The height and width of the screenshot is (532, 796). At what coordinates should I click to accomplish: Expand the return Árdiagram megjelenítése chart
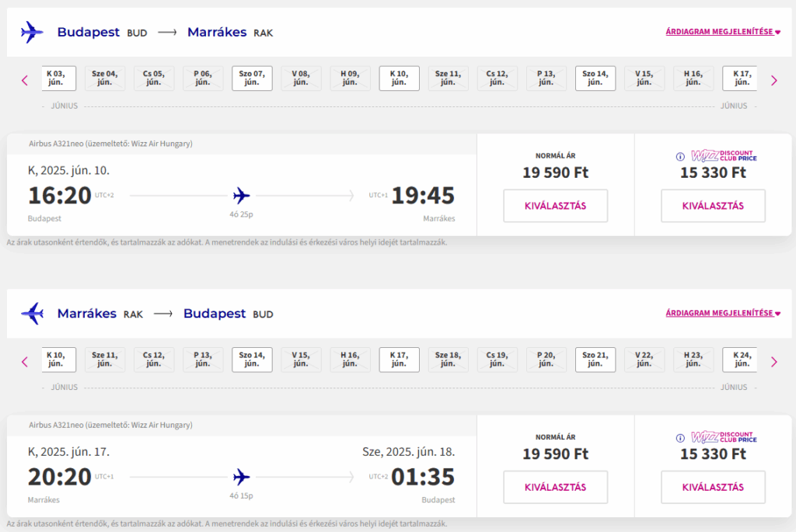pyautogui.click(x=723, y=313)
